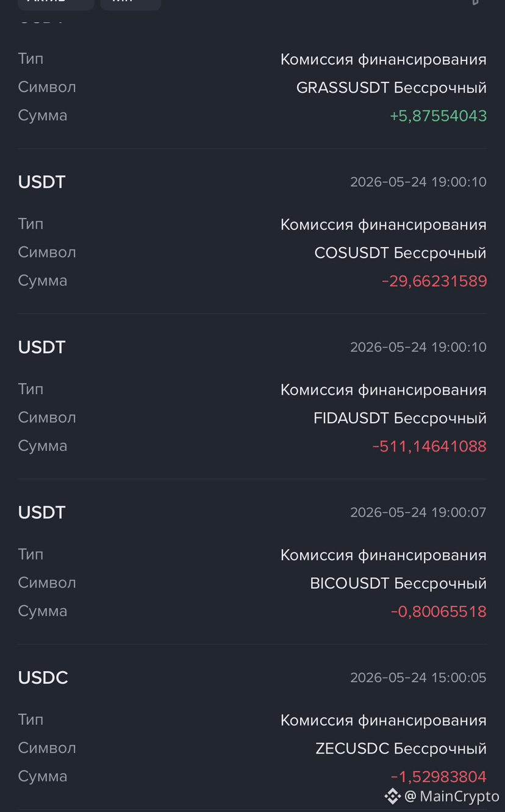Click the @MainCrypto watermark text
The height and width of the screenshot is (812, 505).
[x=452, y=796]
